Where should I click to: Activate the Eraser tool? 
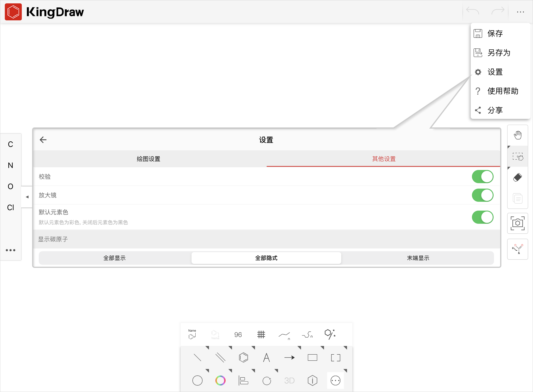518,177
